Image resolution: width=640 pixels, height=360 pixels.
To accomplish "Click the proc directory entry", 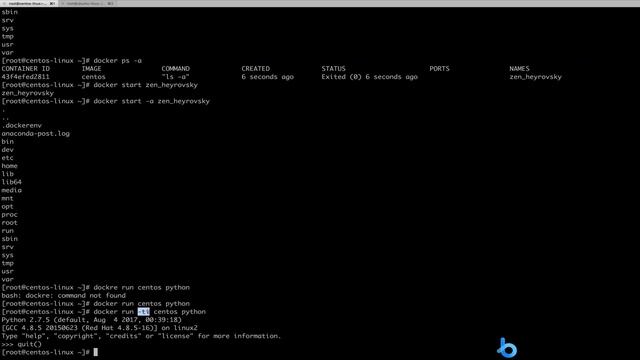I will 9,215.
